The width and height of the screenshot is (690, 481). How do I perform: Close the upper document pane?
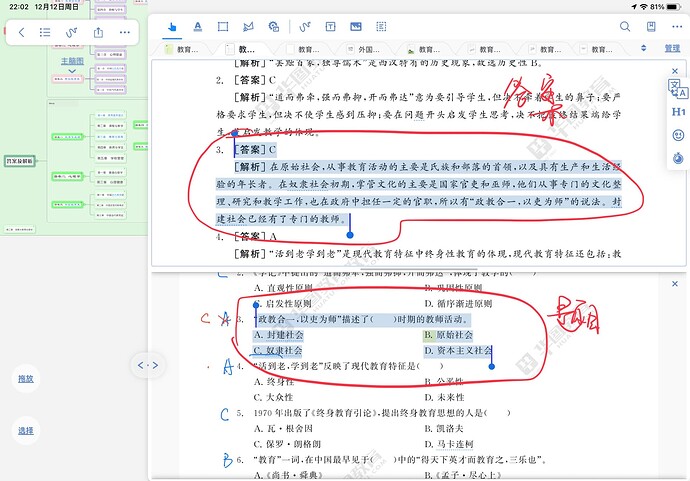(675, 71)
